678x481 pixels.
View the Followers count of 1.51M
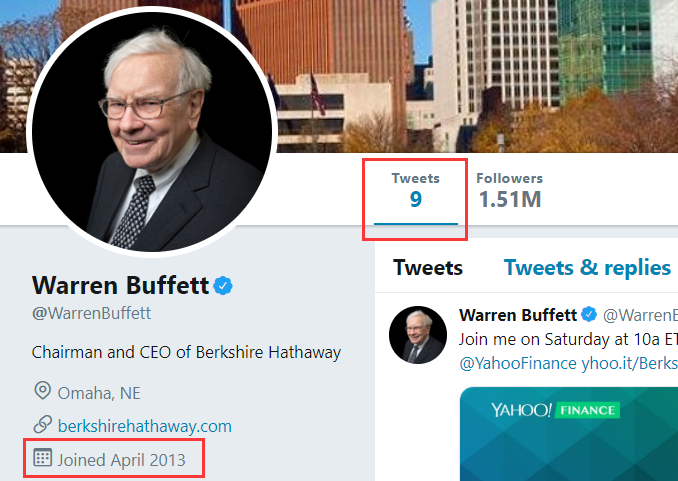(509, 189)
